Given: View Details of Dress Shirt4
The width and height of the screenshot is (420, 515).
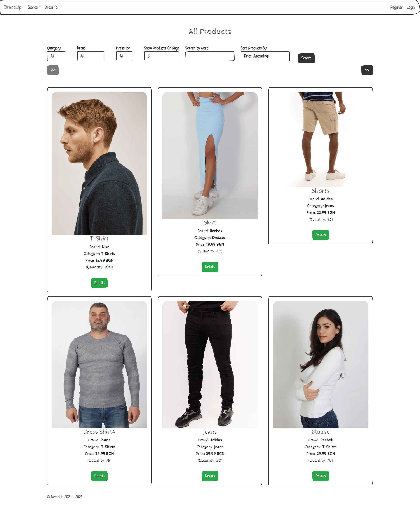Looking at the screenshot, I should [x=99, y=476].
